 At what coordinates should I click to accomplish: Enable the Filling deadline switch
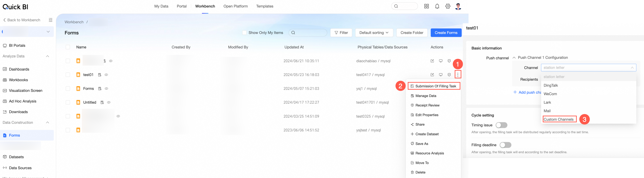coord(505,145)
